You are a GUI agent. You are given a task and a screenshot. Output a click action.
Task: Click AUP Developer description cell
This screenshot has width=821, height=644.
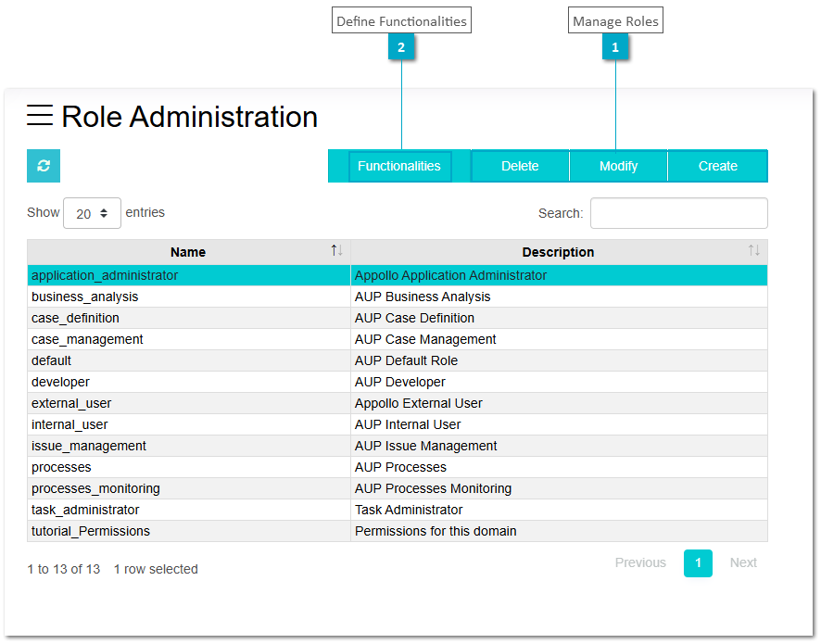pyautogui.click(x=559, y=382)
